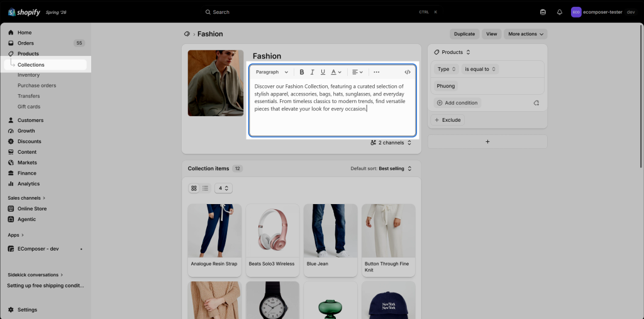
Task: Expand Sales channels section
Action: [26, 198]
